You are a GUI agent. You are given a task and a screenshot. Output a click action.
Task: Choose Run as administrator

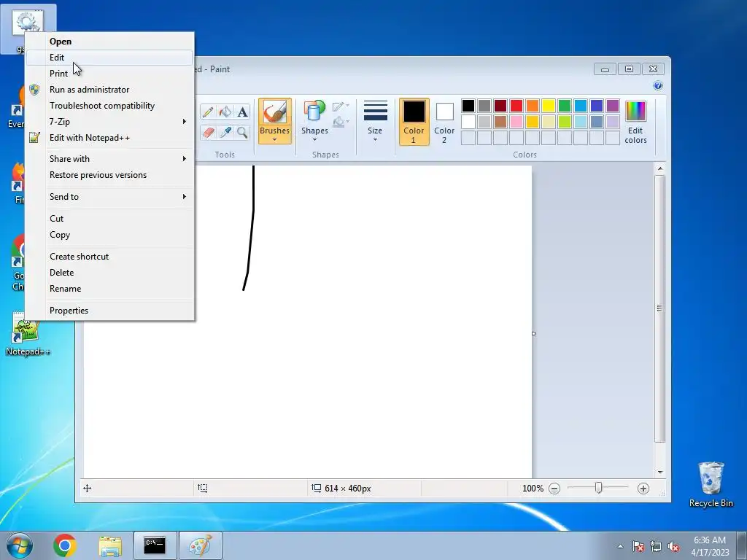tap(109, 90)
